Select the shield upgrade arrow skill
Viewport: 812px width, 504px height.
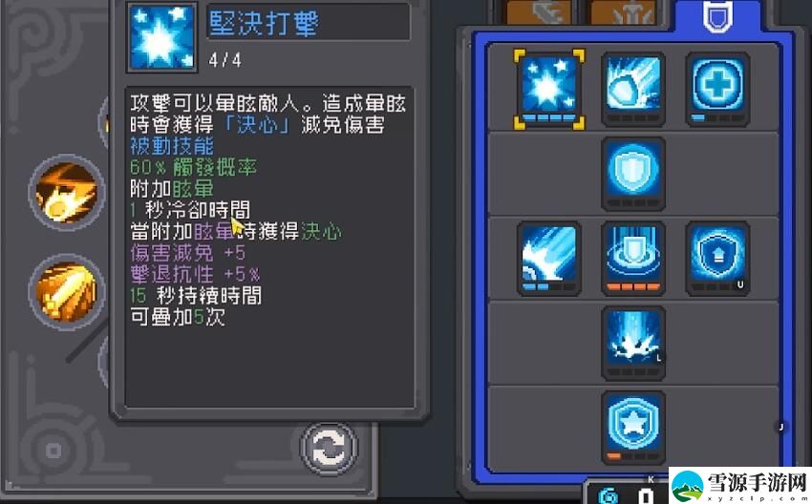(717, 258)
